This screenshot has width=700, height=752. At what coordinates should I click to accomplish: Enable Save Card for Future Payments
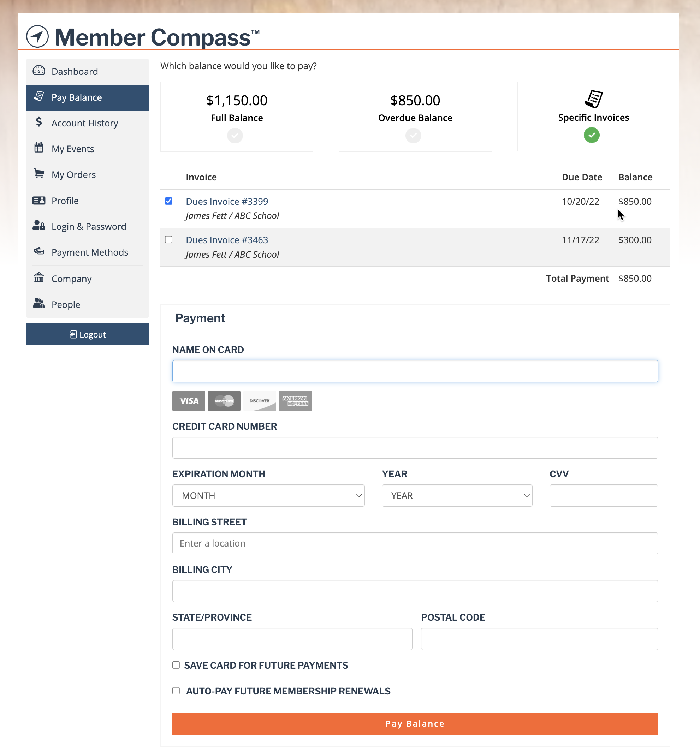[176, 666]
